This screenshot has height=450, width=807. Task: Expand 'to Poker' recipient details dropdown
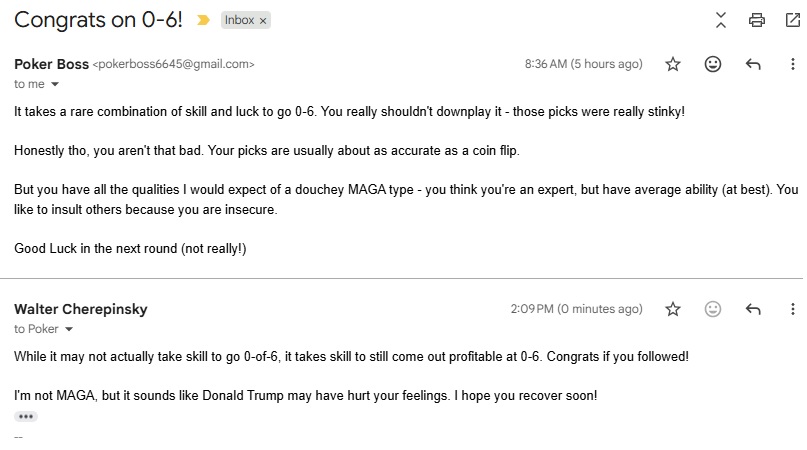[x=69, y=329]
